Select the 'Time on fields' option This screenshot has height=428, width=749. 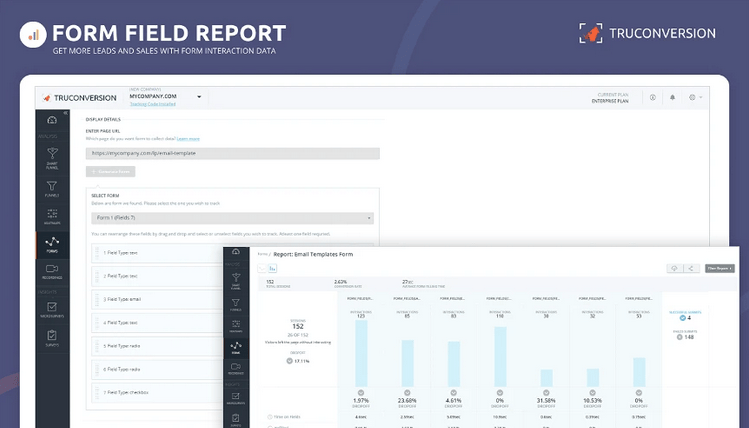[285, 416]
